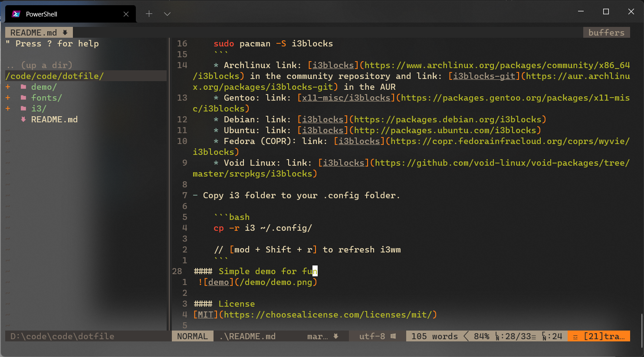Click the terminal window scrollbar thumb
Image resolution: width=644 pixels, height=357 pixels.
pos(641,331)
